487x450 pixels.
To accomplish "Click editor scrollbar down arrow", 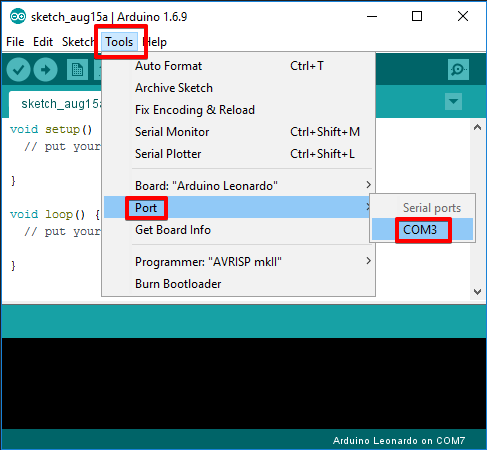I will 477,292.
